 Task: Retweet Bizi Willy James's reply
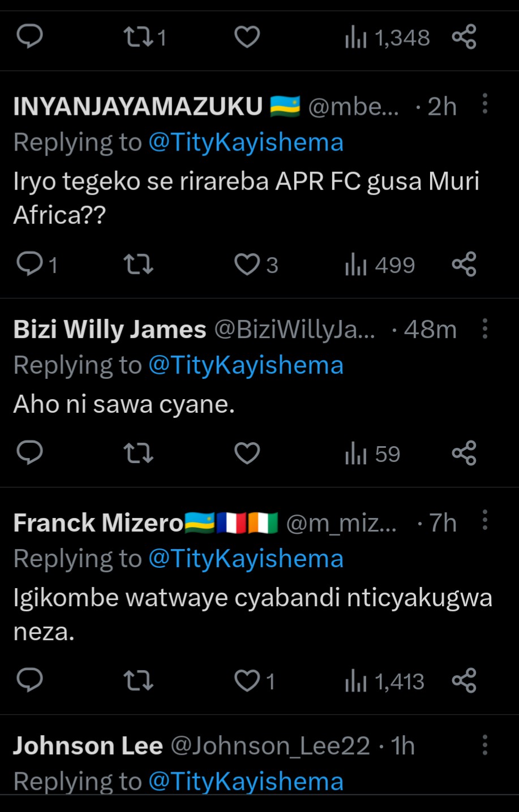[x=138, y=453]
